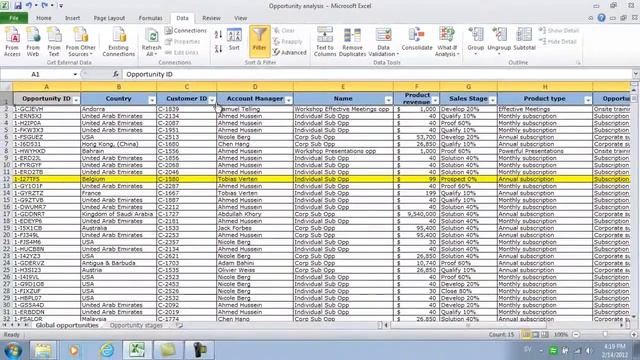Open the Country column filter dropdown
Screen dimensions: 640x360
tap(152, 100)
